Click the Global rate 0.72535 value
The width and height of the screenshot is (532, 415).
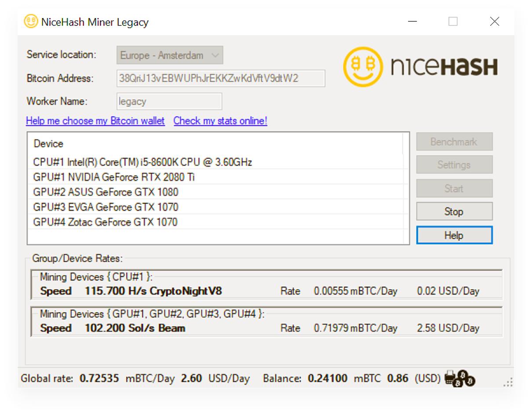pos(99,378)
